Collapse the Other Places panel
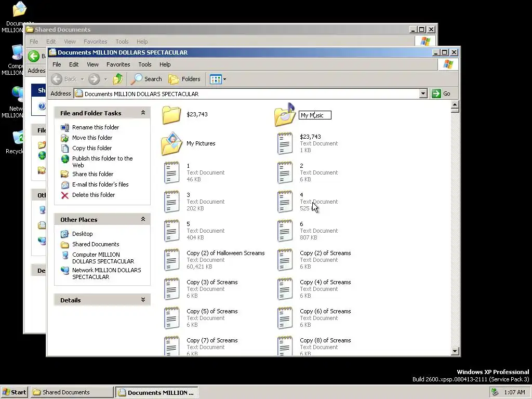Viewport: 532px width, 399px height. click(x=143, y=219)
